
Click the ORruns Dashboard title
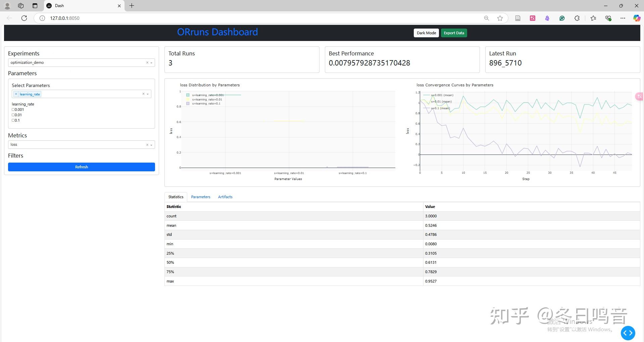tap(217, 32)
